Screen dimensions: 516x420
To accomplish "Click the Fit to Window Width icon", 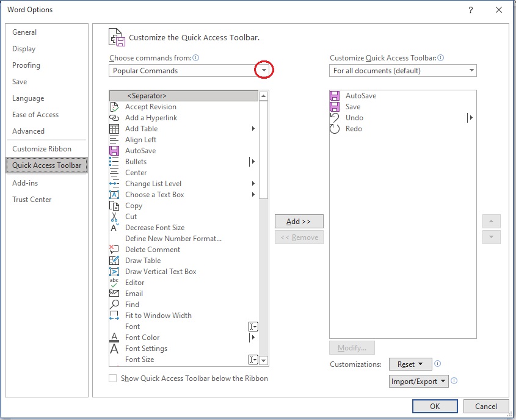I will 114,316.
